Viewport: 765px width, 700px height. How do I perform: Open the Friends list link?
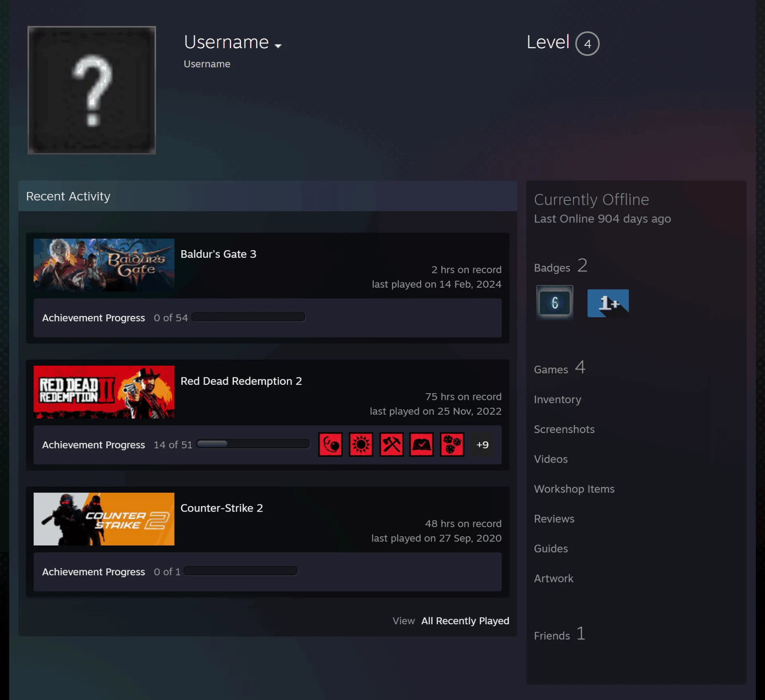pos(559,633)
